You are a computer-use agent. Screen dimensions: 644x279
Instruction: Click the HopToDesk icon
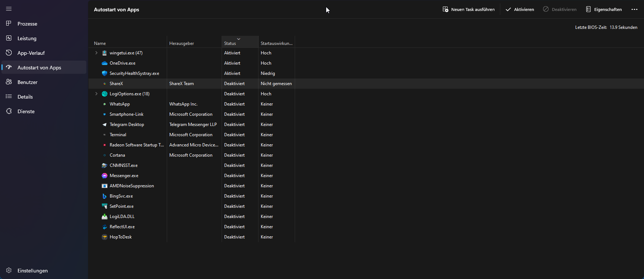coord(105,237)
